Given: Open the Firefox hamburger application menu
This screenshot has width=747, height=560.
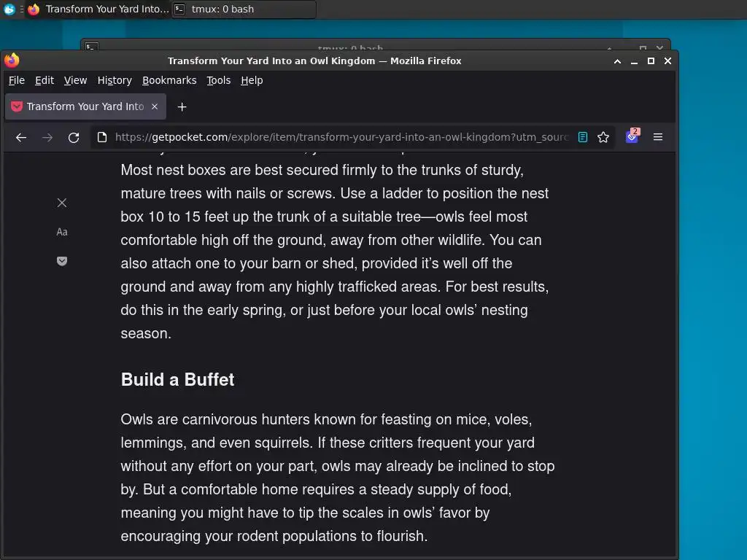Looking at the screenshot, I should [658, 137].
